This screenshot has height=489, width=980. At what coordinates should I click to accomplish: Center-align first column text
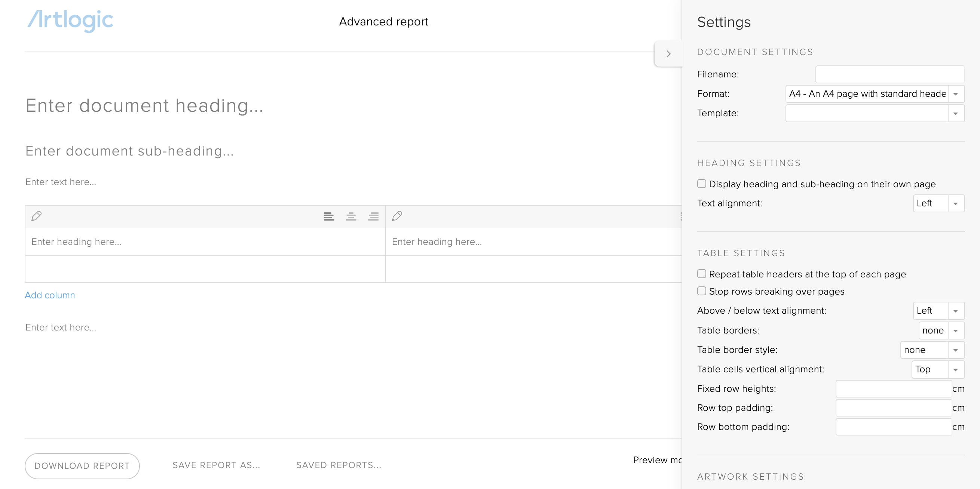pyautogui.click(x=351, y=216)
